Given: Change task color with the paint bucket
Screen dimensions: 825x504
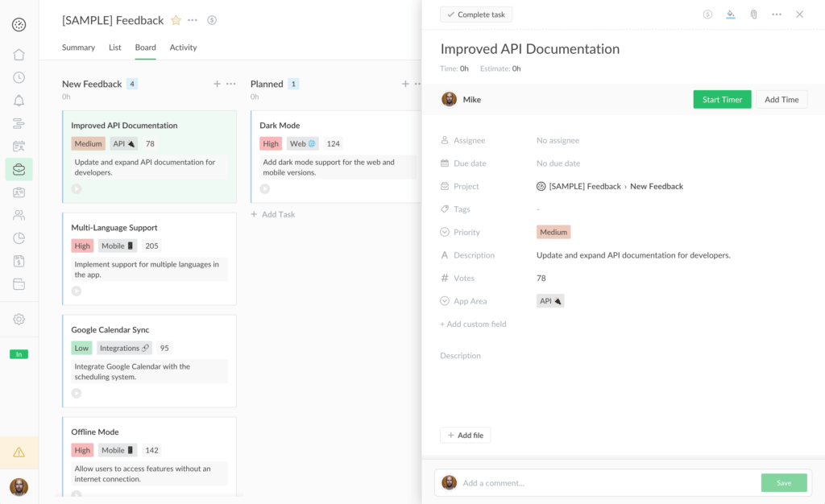Looking at the screenshot, I should tap(730, 14).
